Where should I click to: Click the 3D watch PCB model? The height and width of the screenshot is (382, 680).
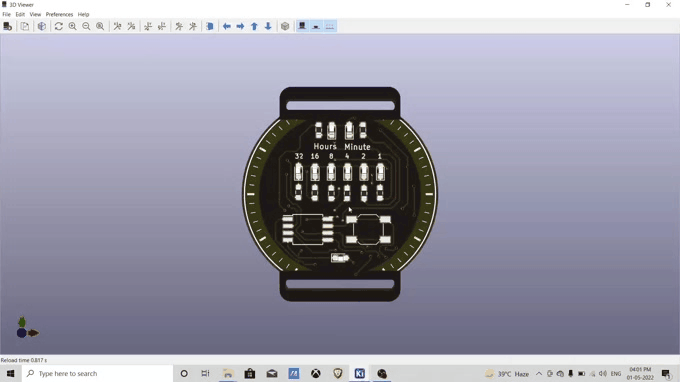click(340, 194)
